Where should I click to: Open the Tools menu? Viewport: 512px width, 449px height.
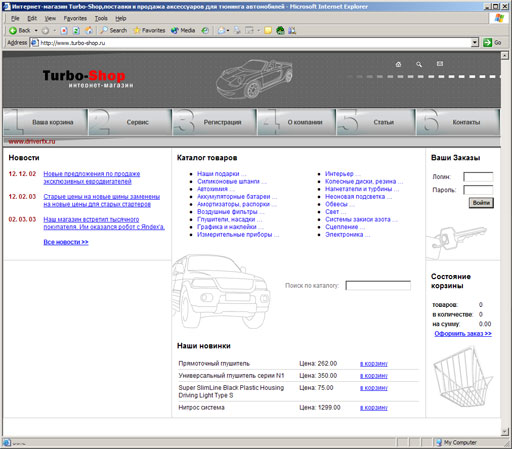pos(101,18)
